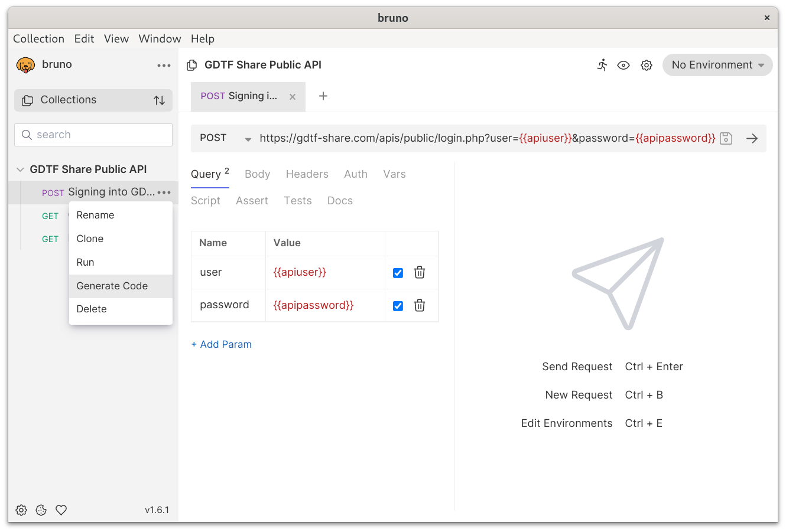
Task: Uncheck the password parameter checkbox
Action: click(398, 306)
